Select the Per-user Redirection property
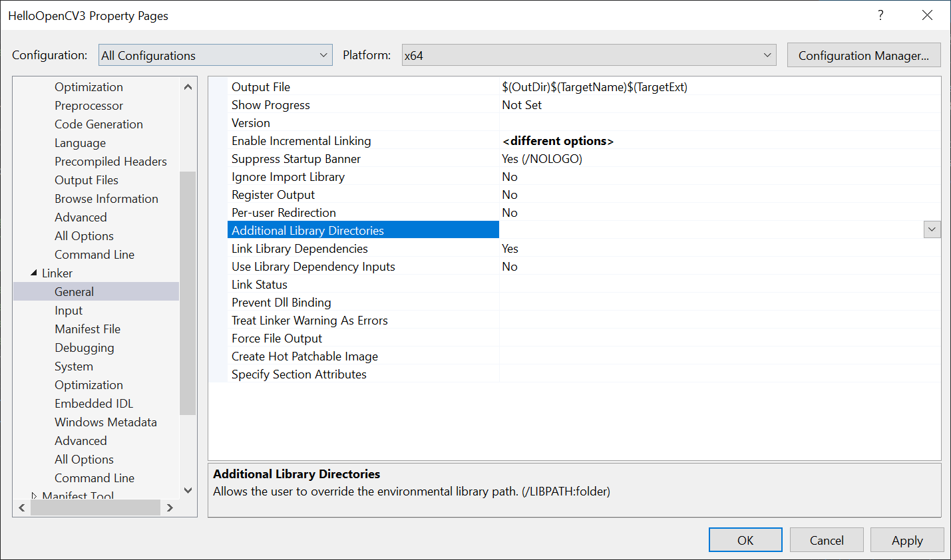The height and width of the screenshot is (560, 951). (284, 213)
